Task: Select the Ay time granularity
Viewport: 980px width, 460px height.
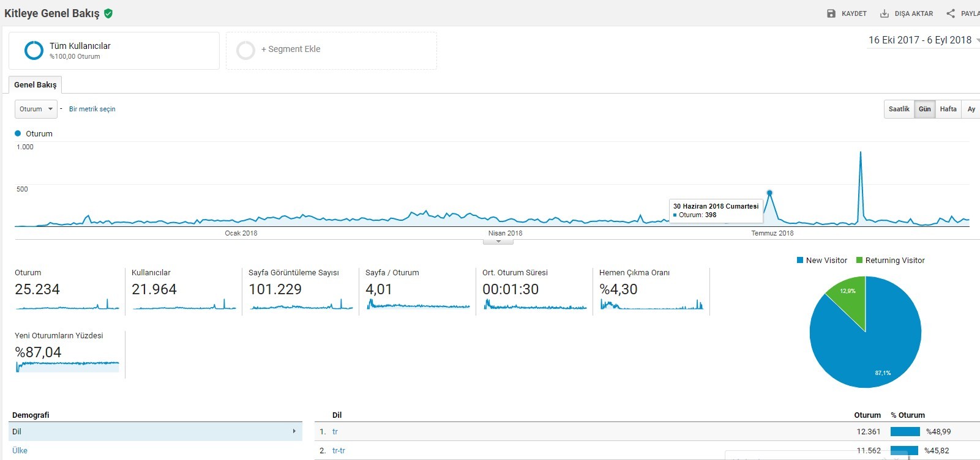Action: 971,109
